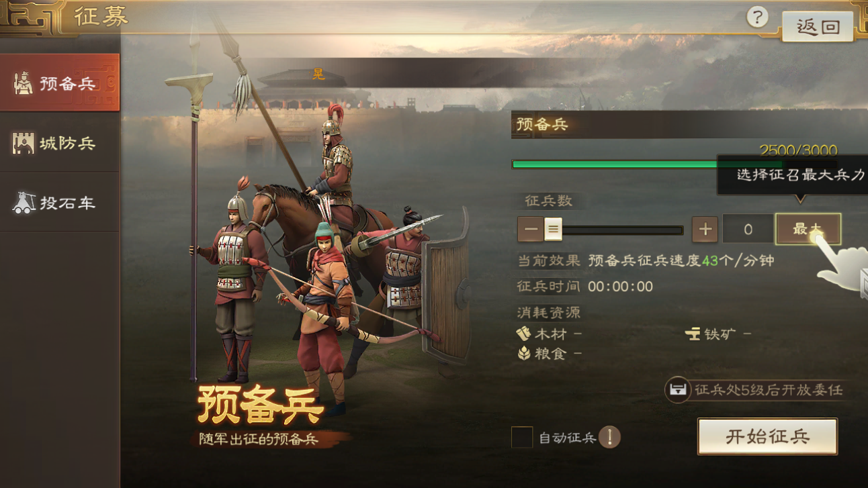868x488 pixels.
Task: Click the catapult sidebar icon
Action: [24, 202]
